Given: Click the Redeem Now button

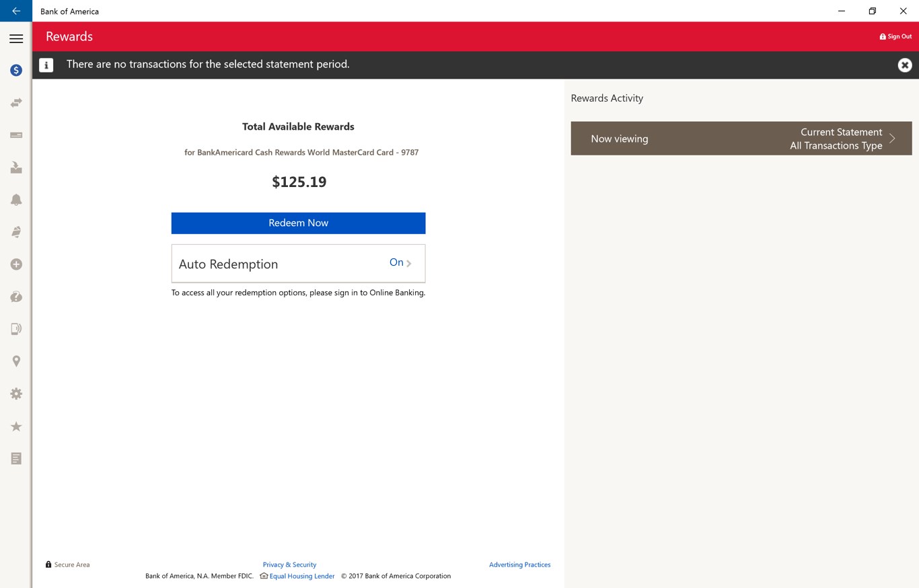Looking at the screenshot, I should tap(298, 223).
